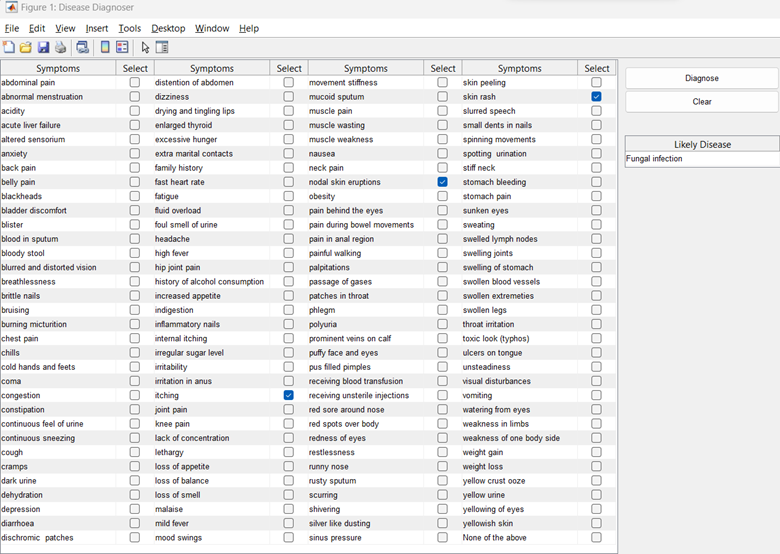Click the New Figure toolbar icon
The width and height of the screenshot is (780, 554).
click(x=9, y=47)
